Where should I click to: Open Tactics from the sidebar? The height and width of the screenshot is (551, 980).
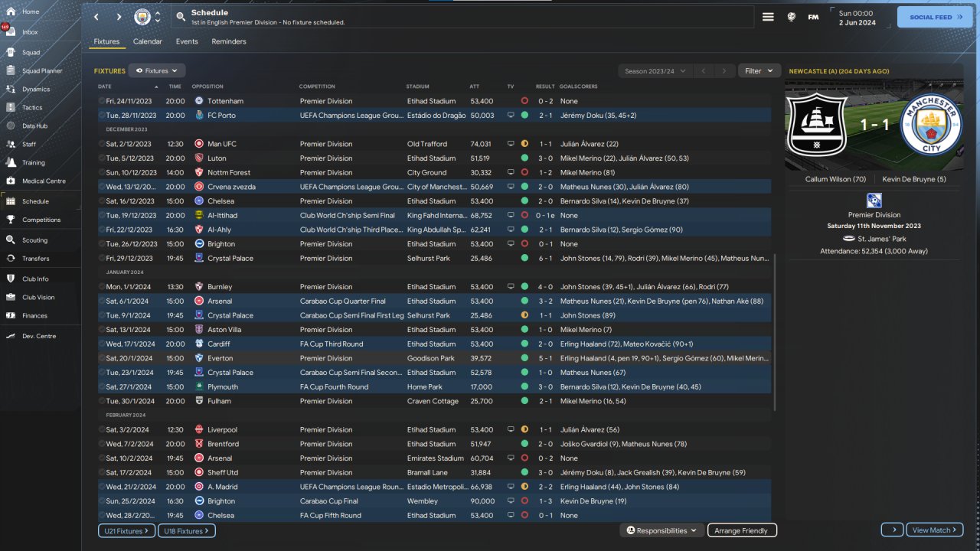coord(32,108)
